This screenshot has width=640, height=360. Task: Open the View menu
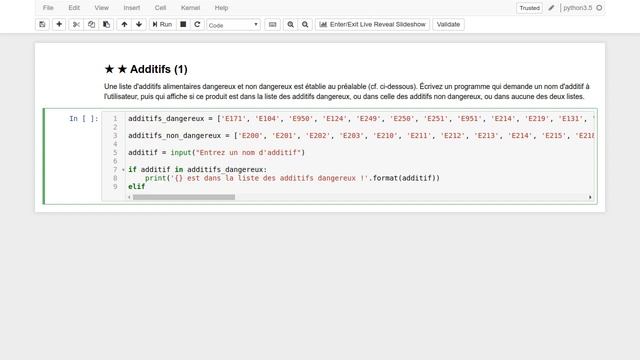click(102, 8)
